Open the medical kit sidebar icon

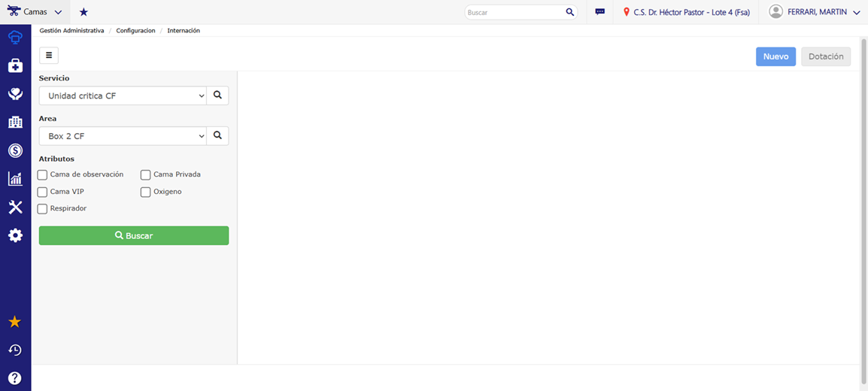pyautogui.click(x=15, y=66)
